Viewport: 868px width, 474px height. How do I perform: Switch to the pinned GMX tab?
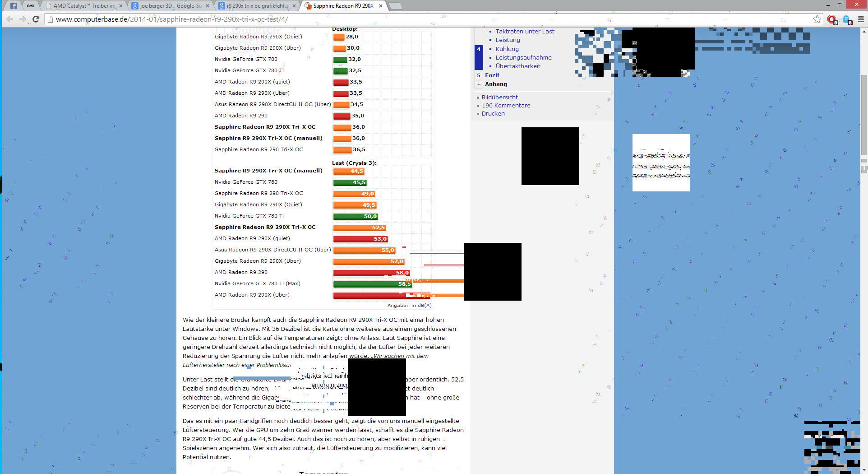[x=30, y=6]
